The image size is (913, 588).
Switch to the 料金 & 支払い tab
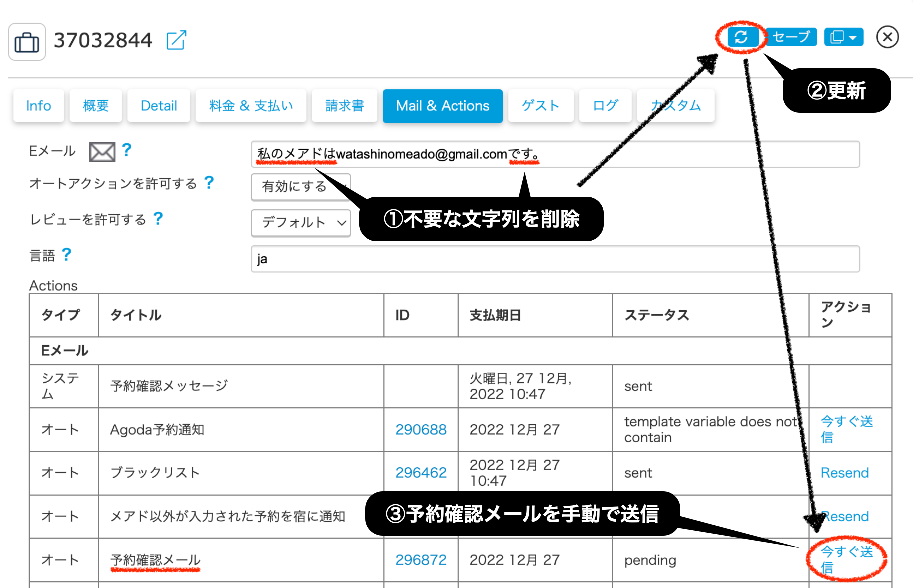point(251,106)
